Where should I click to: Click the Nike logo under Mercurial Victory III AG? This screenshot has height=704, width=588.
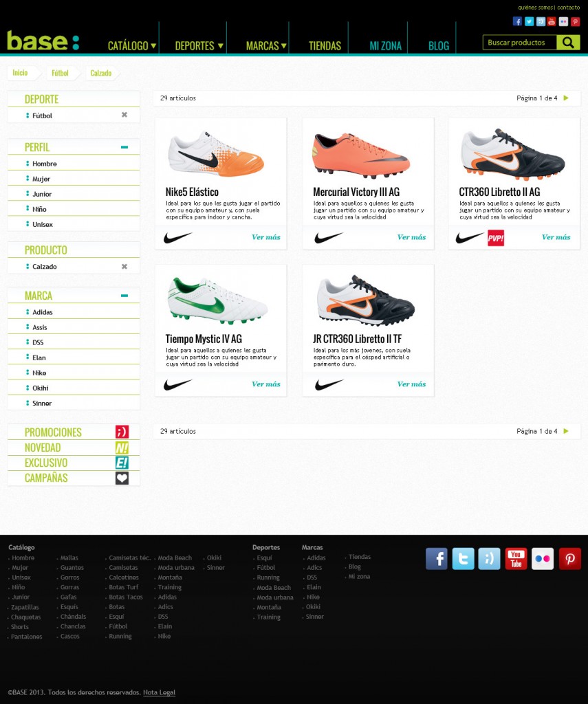pyautogui.click(x=329, y=237)
